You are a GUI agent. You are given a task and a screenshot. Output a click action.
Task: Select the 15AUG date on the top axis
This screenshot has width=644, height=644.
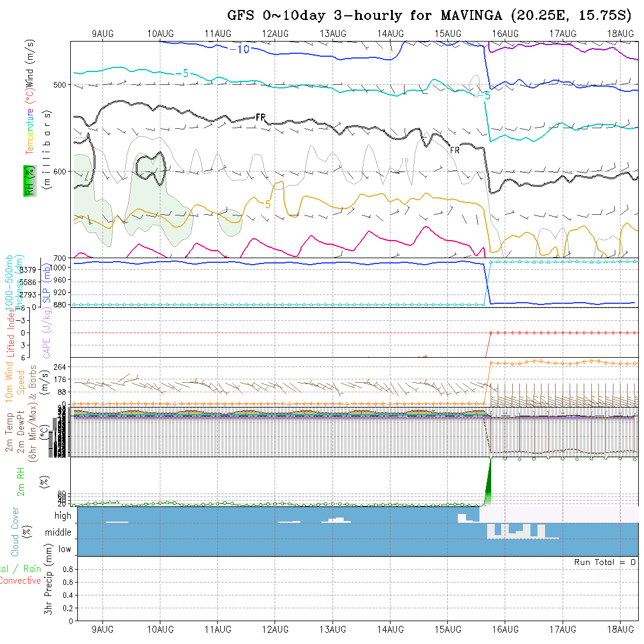coord(448,34)
